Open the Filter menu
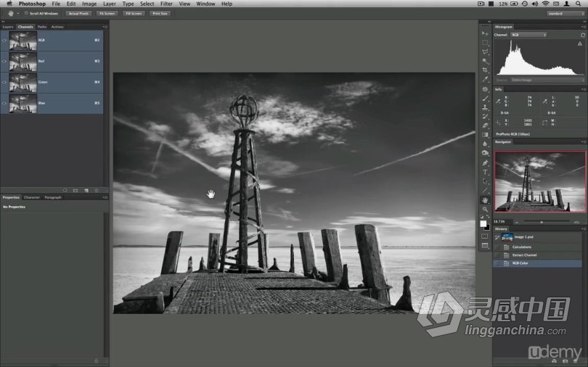588x367 pixels. 166,4
